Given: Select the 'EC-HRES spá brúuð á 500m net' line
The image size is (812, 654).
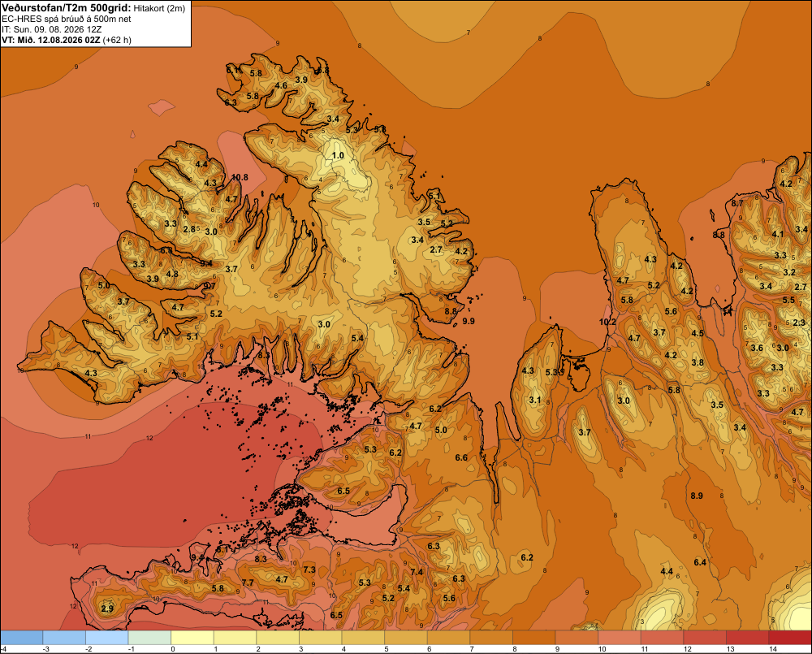Looking at the screenshot, I should 67,19.
